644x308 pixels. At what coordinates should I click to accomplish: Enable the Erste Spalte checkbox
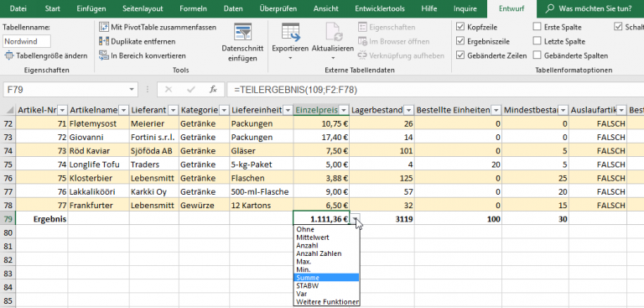pyautogui.click(x=537, y=27)
